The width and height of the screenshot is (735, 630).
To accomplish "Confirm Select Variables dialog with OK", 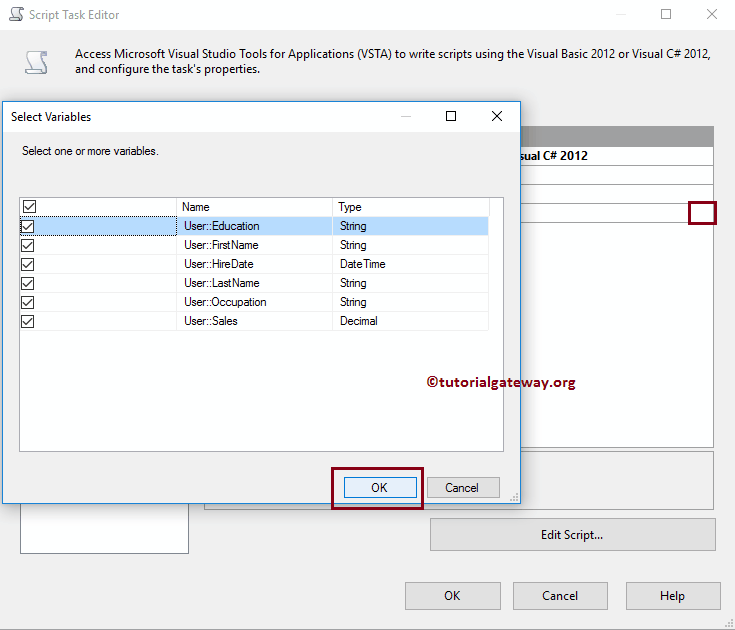I will click(380, 488).
